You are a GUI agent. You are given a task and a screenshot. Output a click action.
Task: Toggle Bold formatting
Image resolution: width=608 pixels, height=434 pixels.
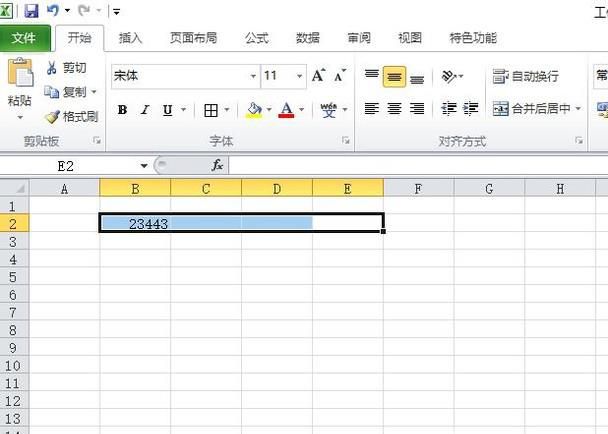(123, 110)
